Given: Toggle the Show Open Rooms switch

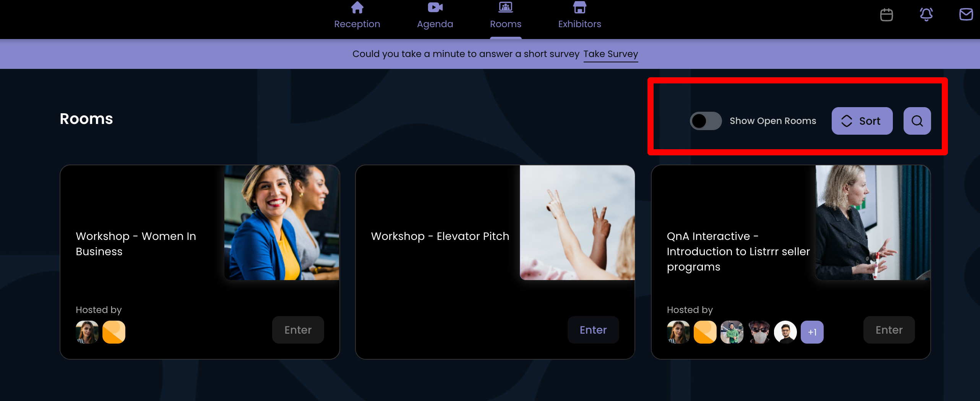Looking at the screenshot, I should pyautogui.click(x=706, y=121).
